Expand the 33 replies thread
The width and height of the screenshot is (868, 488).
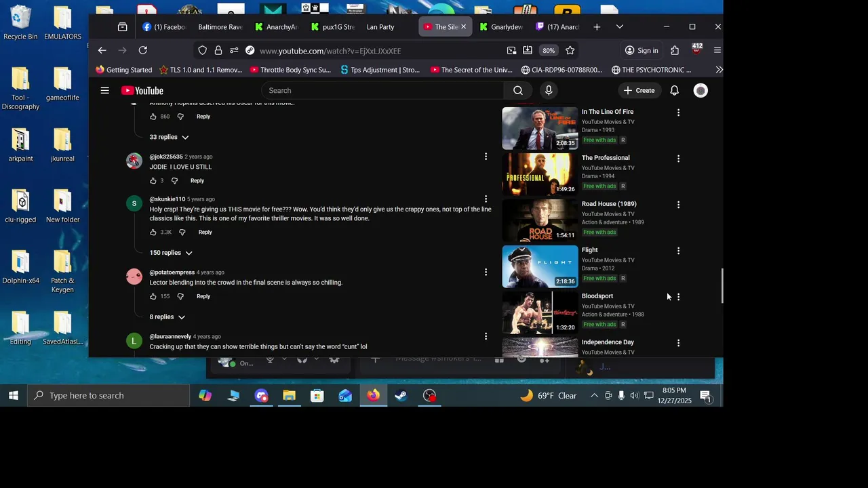[x=170, y=137]
